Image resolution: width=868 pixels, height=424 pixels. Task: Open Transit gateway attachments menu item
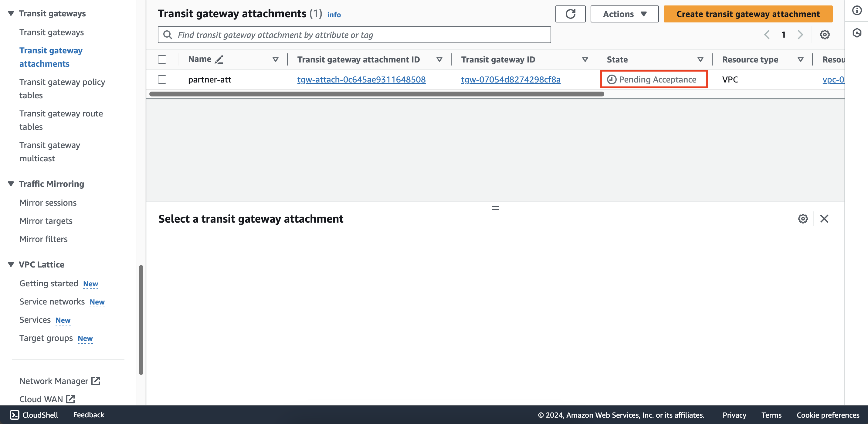pos(51,57)
